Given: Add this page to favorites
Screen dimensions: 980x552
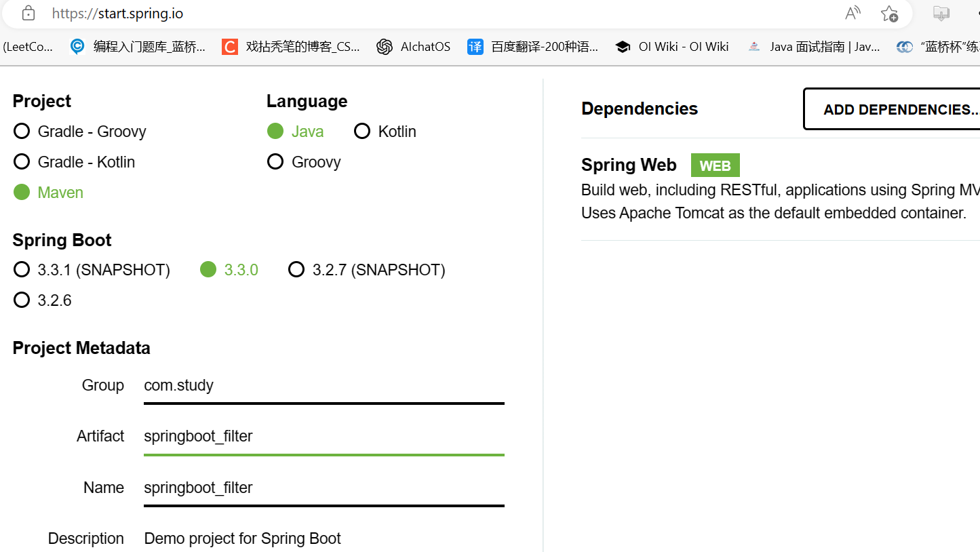Looking at the screenshot, I should point(889,13).
